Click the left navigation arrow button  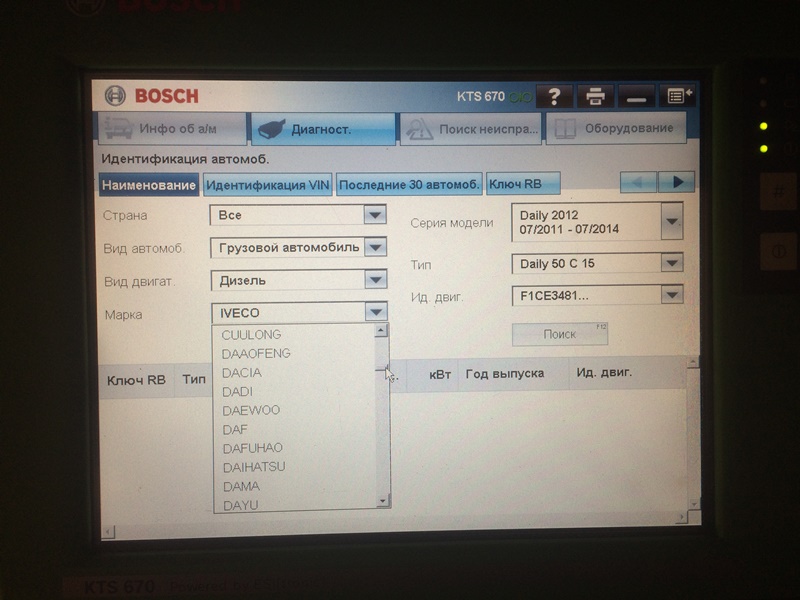(x=638, y=182)
